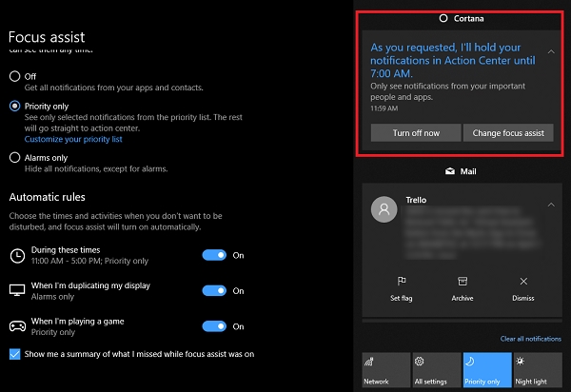
Task: Disable the During these times toggle
Action: tap(214, 255)
